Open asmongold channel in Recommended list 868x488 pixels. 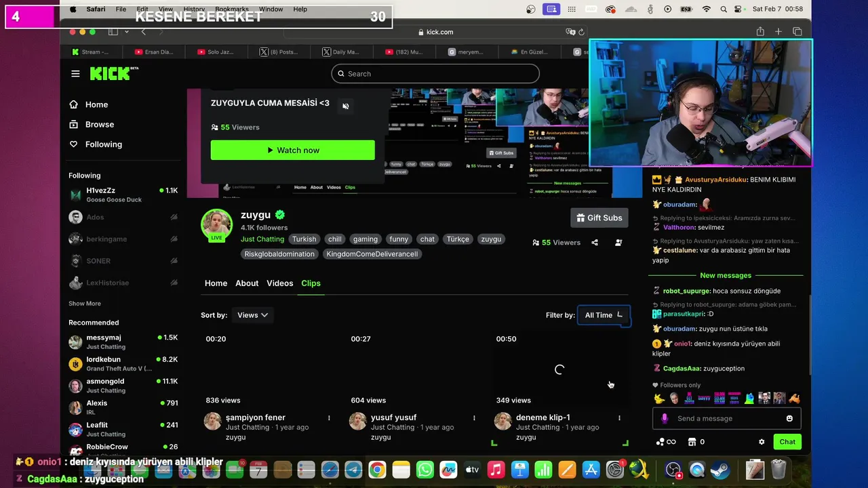click(123, 386)
